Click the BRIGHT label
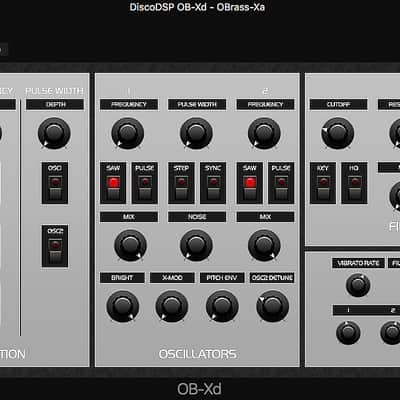This screenshot has width=400, height=400. pyautogui.click(x=122, y=278)
